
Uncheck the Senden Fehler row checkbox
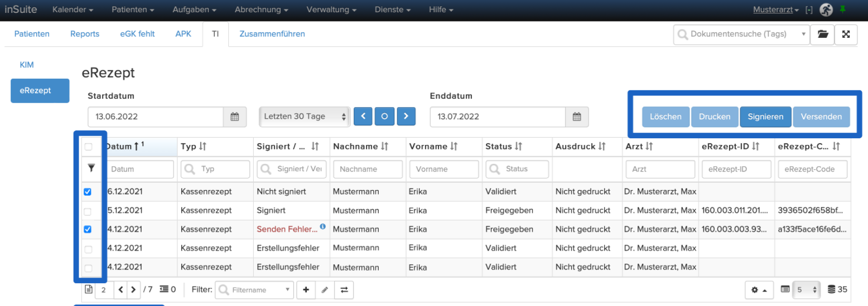(x=87, y=229)
